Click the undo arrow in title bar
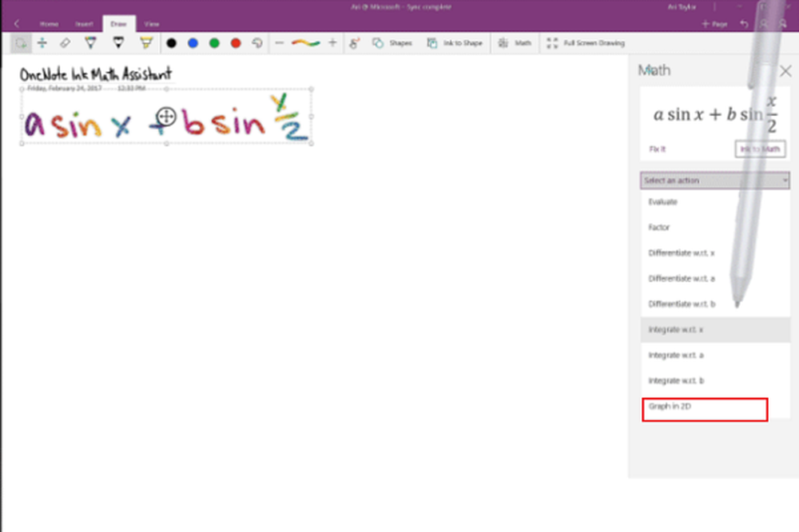The width and height of the screenshot is (799, 532). coord(745,24)
